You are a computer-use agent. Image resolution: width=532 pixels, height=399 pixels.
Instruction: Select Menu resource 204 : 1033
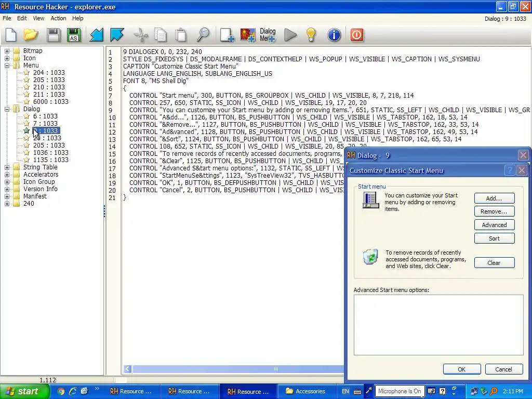click(49, 73)
